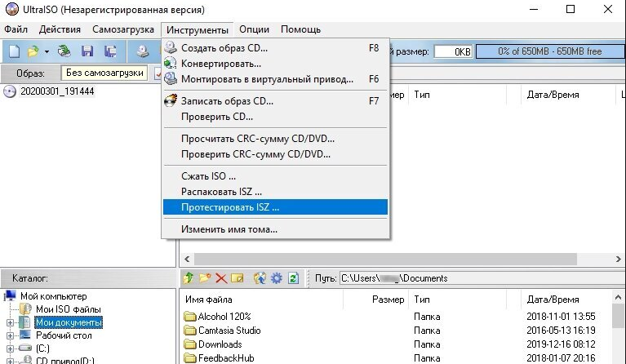The height and width of the screenshot is (364, 626).
Task: Select Конвертировать menu entry
Action: pyautogui.click(x=275, y=64)
